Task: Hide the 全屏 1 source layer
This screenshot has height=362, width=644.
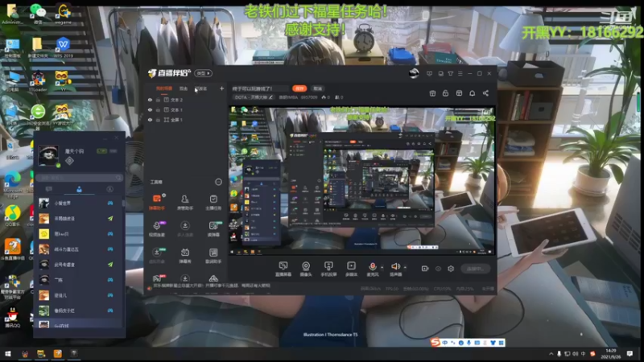Action: (150, 120)
